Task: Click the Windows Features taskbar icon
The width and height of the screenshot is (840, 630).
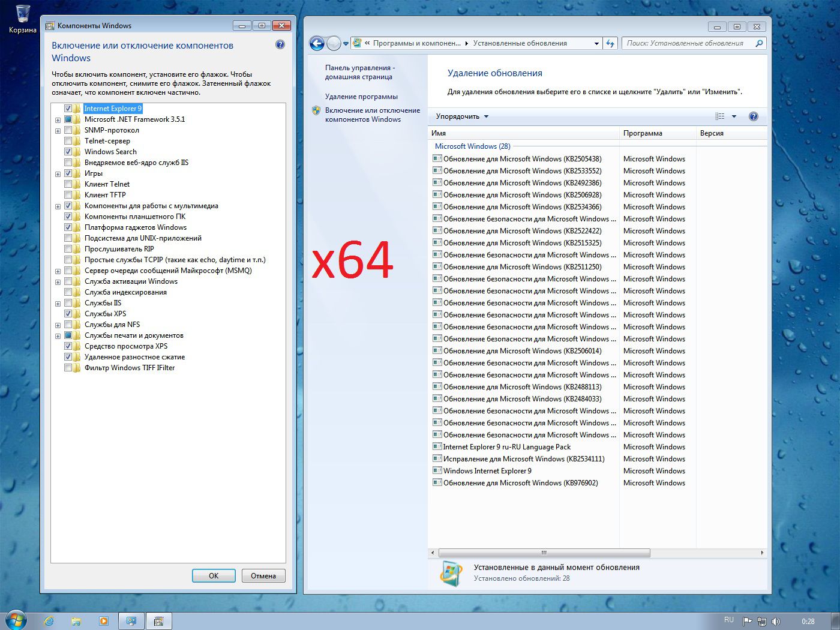Action: point(159,621)
